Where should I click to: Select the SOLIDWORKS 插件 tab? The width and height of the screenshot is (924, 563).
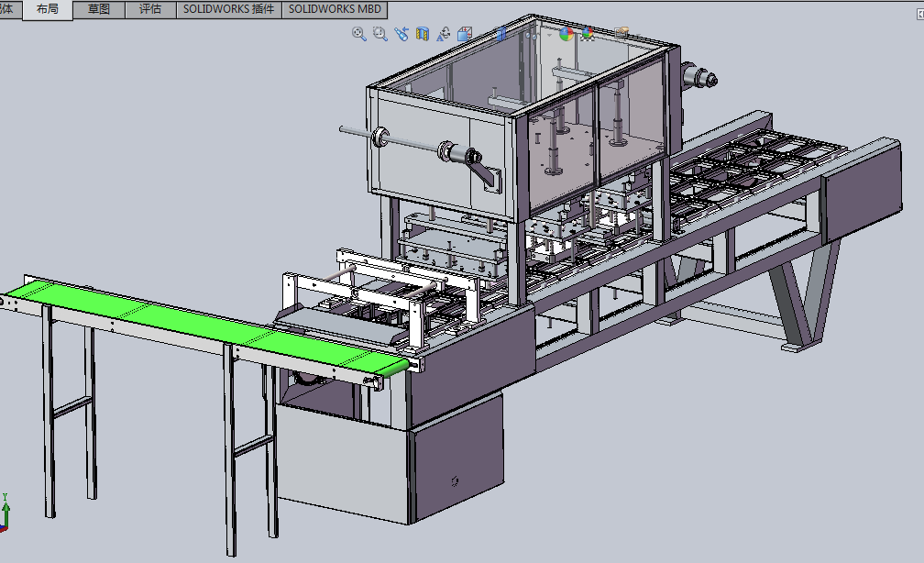[x=228, y=10]
